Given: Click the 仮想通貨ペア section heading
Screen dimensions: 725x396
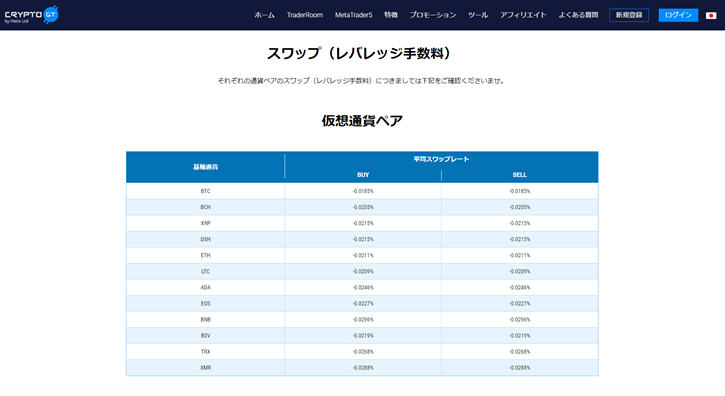Looking at the screenshot, I should tap(362, 121).
